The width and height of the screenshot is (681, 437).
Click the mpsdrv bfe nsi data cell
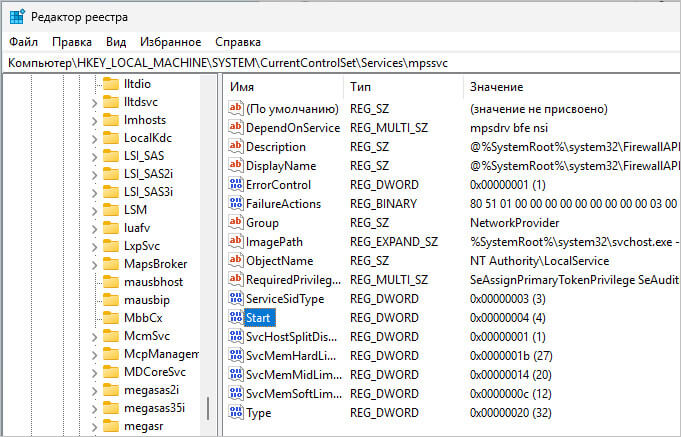click(x=509, y=128)
